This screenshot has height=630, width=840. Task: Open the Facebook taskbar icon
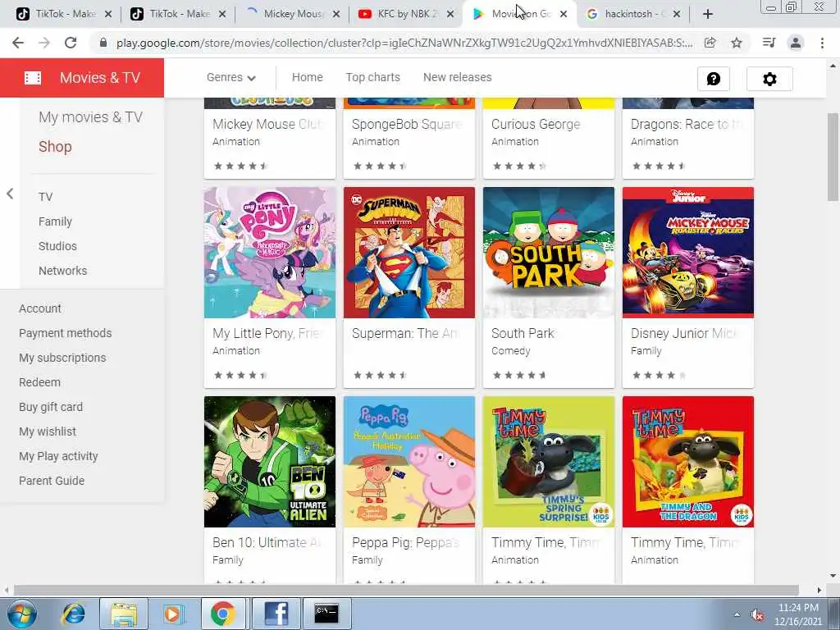[276, 614]
